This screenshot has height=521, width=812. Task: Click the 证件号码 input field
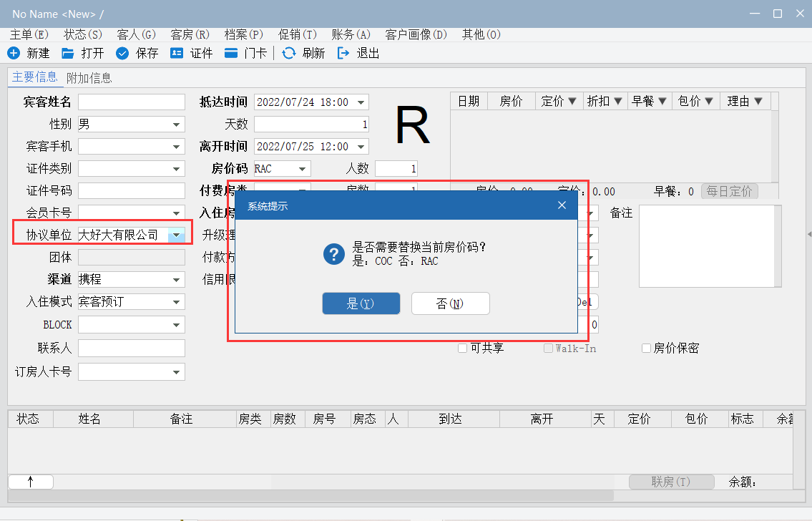[x=132, y=190]
